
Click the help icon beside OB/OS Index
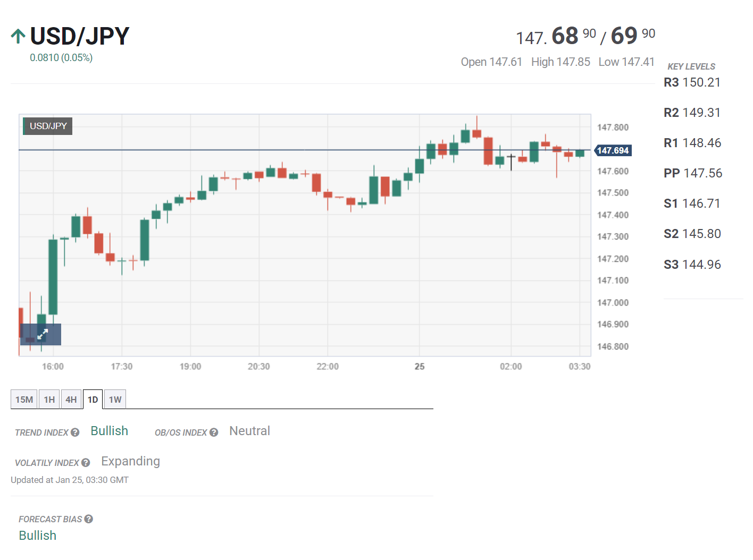pos(214,432)
